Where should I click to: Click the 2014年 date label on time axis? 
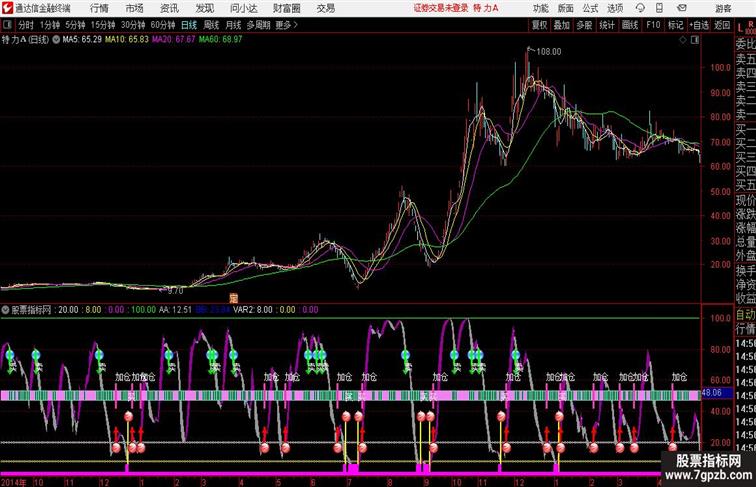pyautogui.click(x=14, y=482)
